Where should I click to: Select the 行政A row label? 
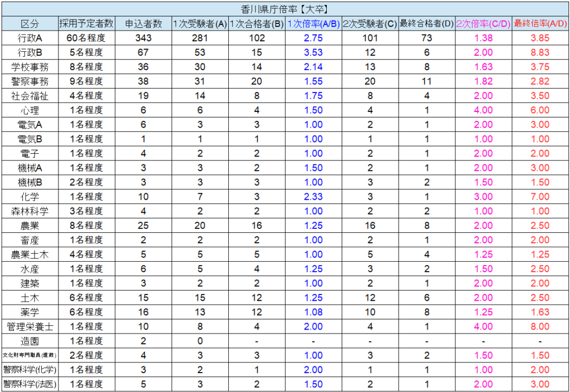pos(30,38)
